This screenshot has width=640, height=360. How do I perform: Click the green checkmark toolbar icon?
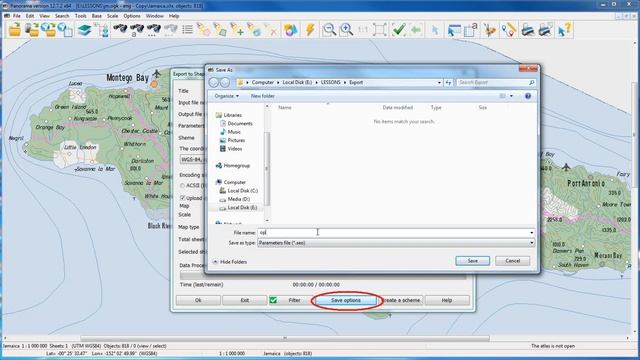point(398,30)
